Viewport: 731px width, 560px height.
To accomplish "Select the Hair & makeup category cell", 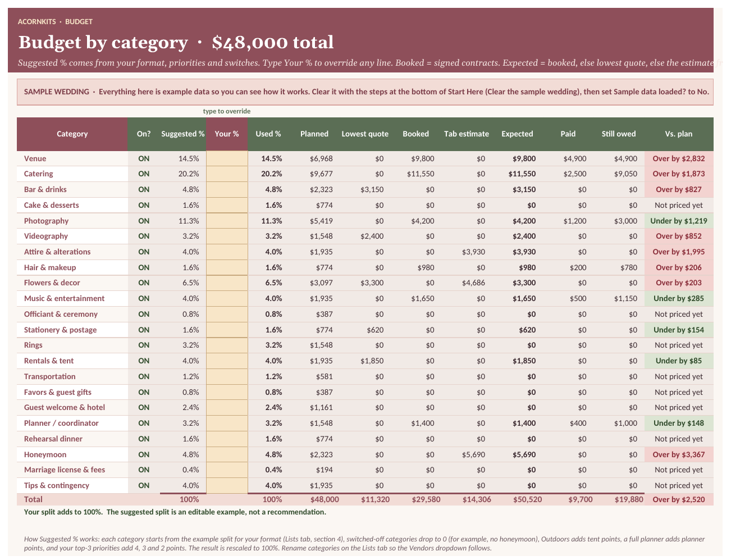I will click(x=72, y=267).
